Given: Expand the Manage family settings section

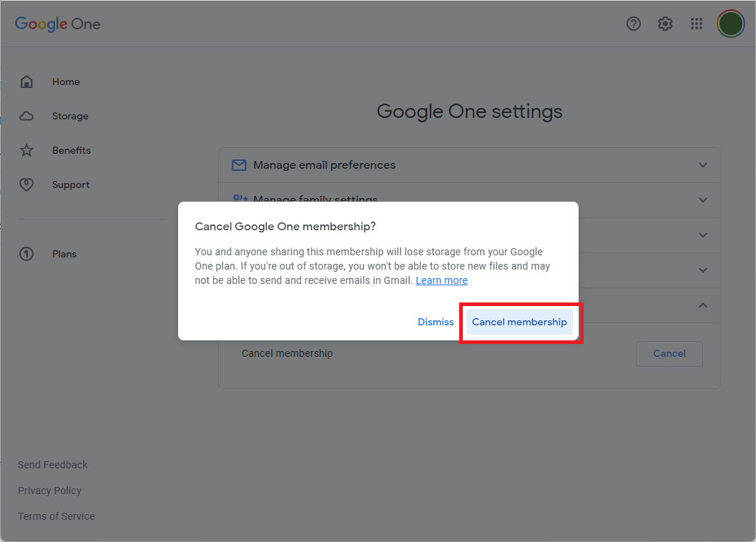Looking at the screenshot, I should point(702,200).
